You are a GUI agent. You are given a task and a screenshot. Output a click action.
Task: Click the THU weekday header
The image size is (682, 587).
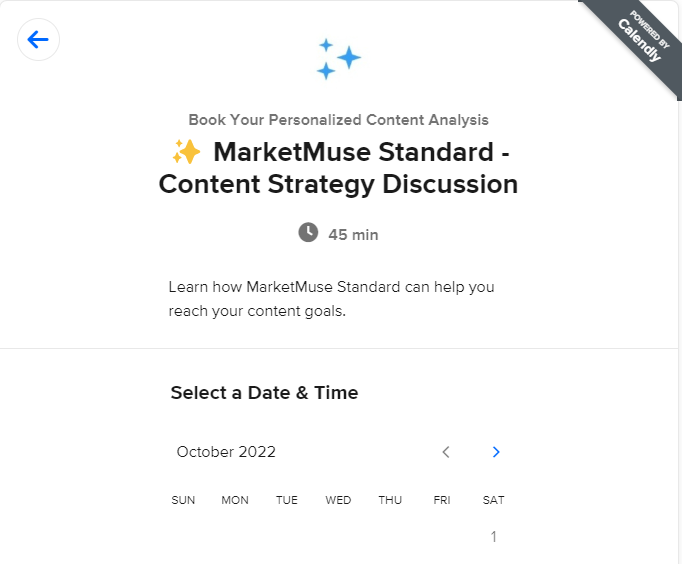[390, 500]
